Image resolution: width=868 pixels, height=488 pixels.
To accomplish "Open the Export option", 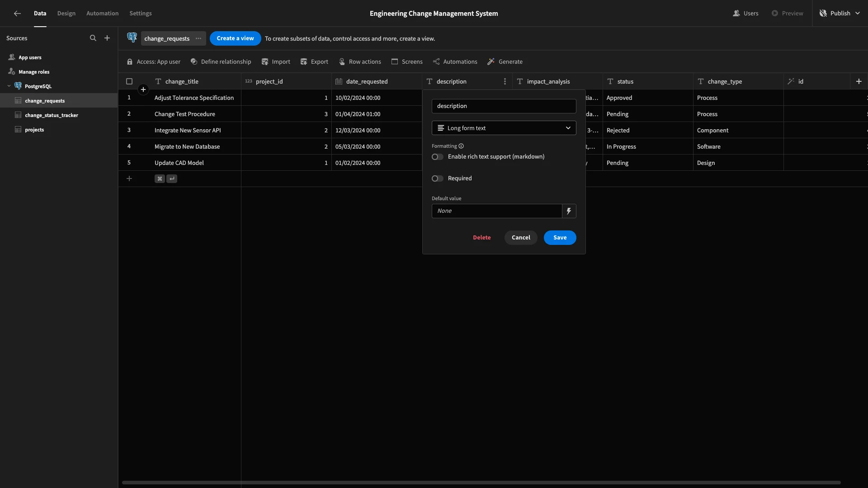I will pos(314,62).
